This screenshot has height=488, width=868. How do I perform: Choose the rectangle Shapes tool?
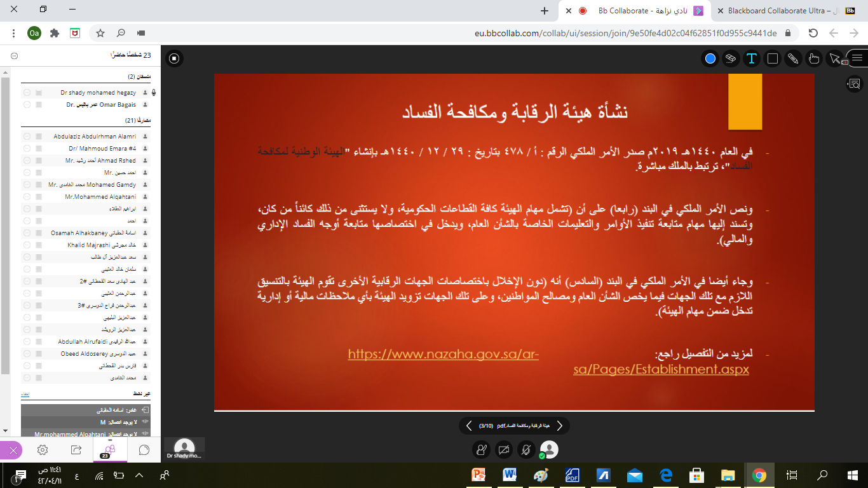click(773, 58)
